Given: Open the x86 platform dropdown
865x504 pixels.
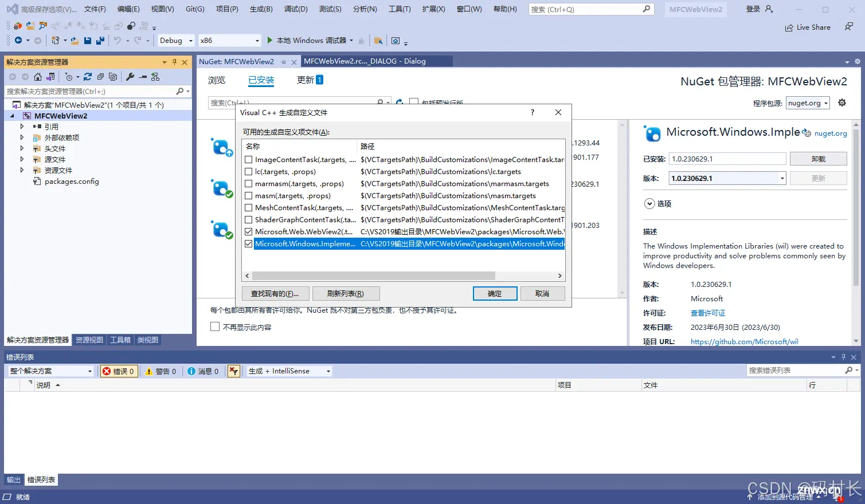Looking at the screenshot, I should point(230,41).
